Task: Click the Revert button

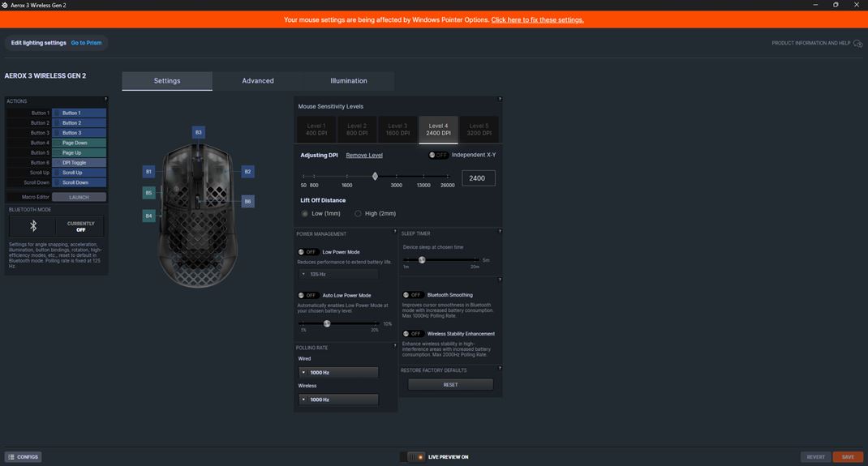Action: 815,457
